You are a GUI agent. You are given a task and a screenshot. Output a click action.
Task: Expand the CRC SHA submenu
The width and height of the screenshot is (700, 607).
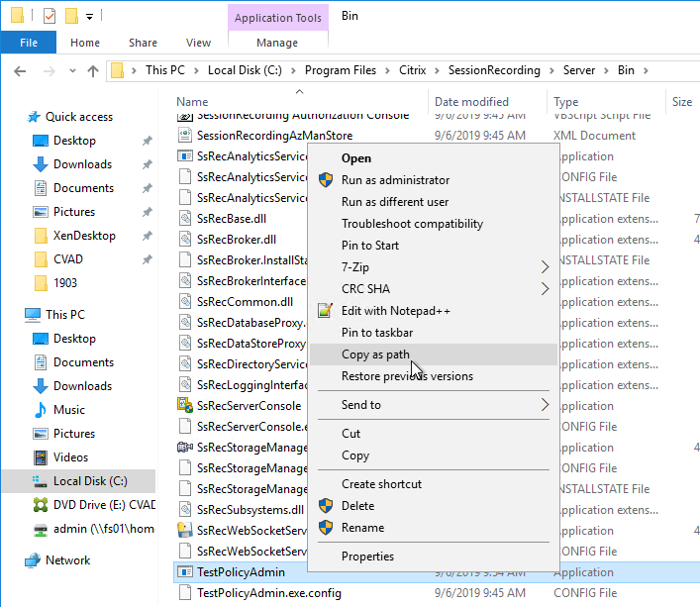[433, 289]
